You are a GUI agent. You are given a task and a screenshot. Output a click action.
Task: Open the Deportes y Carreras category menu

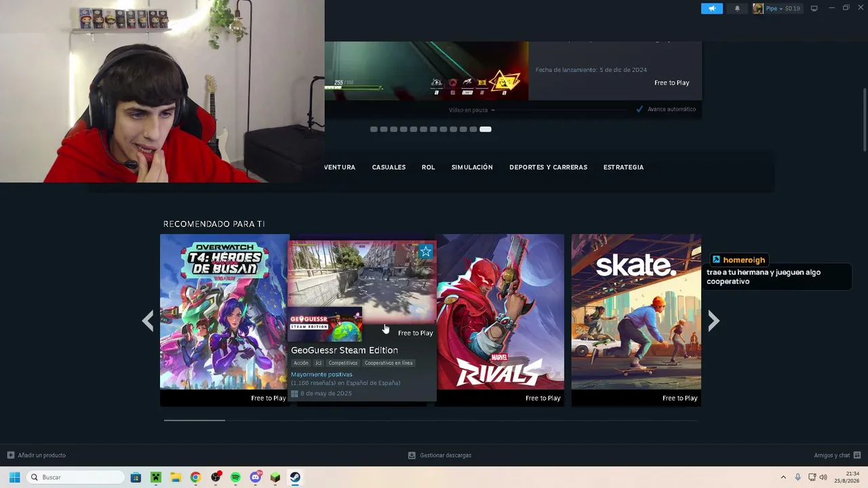pos(548,167)
